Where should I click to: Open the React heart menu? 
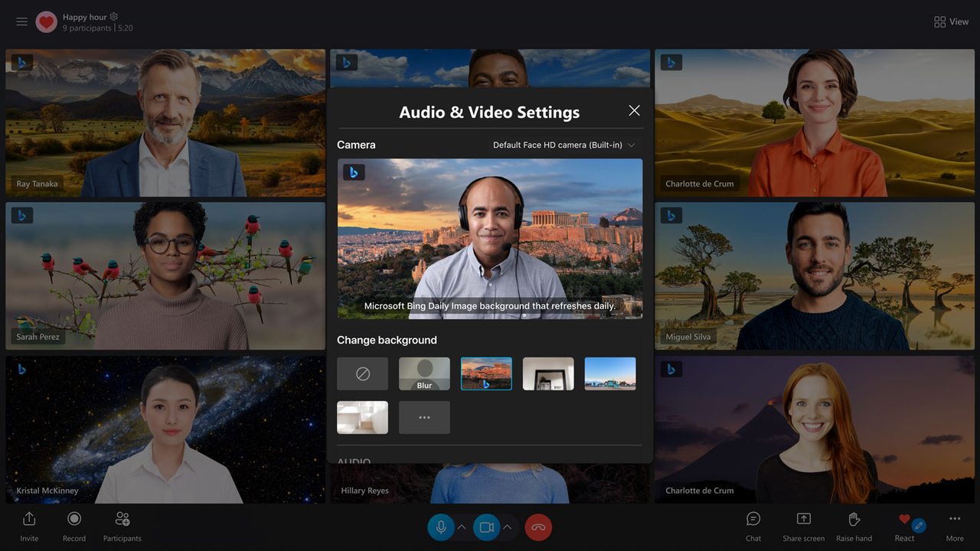pyautogui.click(x=904, y=520)
